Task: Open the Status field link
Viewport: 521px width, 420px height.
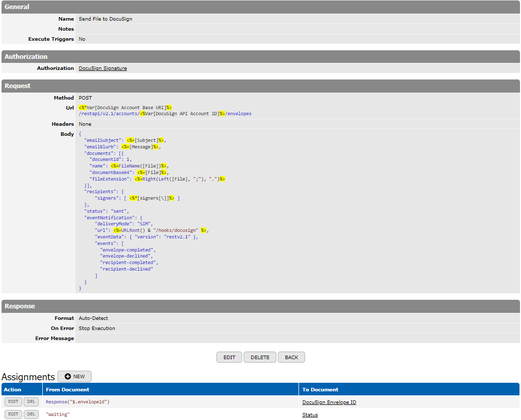Action: pyautogui.click(x=310, y=415)
